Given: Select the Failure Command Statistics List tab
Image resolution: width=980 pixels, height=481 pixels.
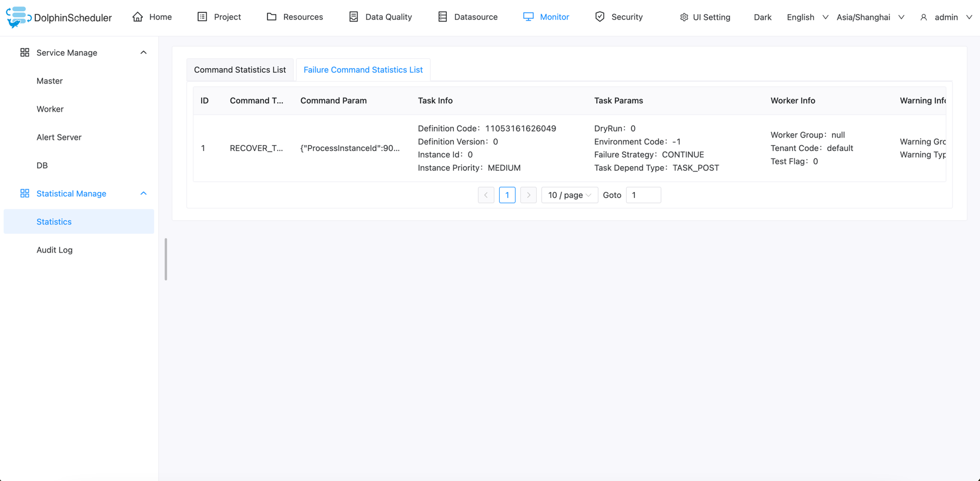Looking at the screenshot, I should click(363, 70).
